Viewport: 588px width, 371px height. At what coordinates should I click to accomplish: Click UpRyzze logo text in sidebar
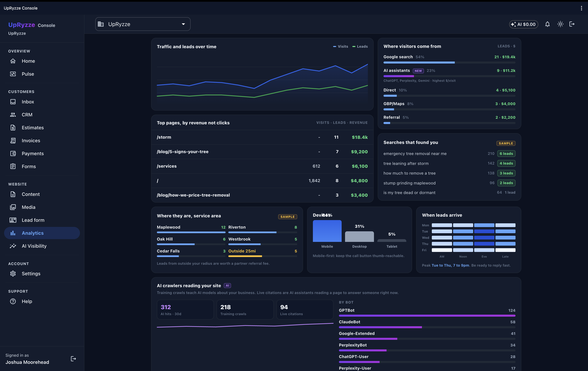tap(21, 25)
